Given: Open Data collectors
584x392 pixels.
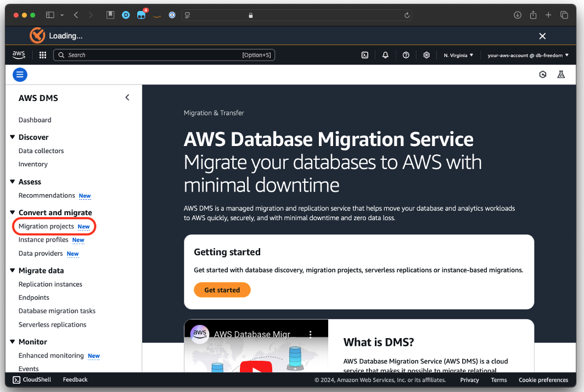Looking at the screenshot, I should [x=41, y=151].
